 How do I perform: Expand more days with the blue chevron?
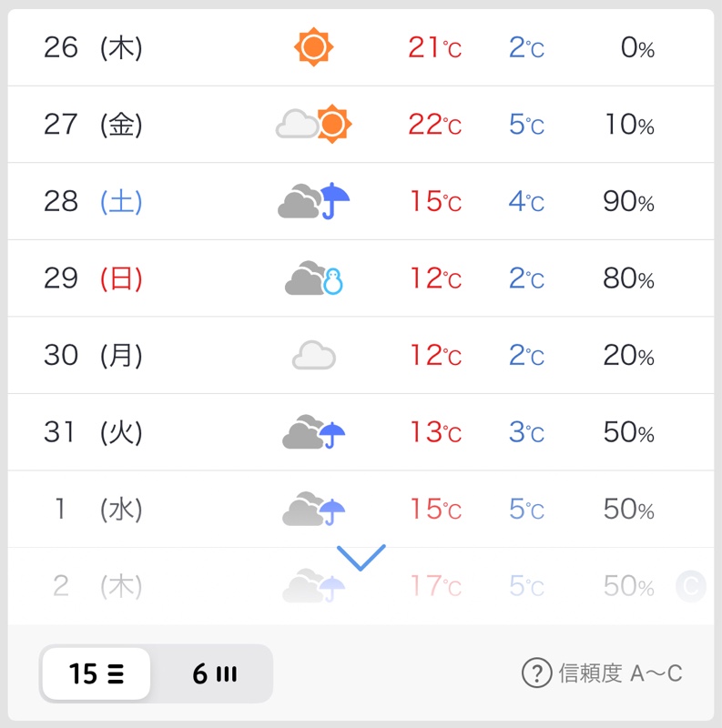tap(361, 557)
